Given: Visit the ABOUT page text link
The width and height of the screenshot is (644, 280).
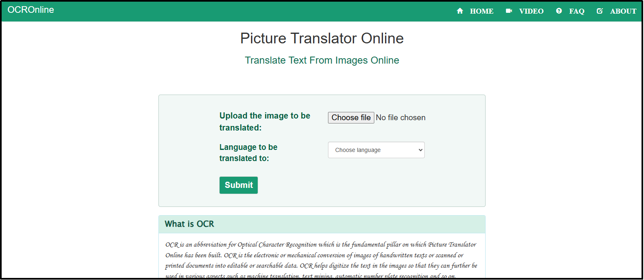Looking at the screenshot, I should click(x=623, y=11).
